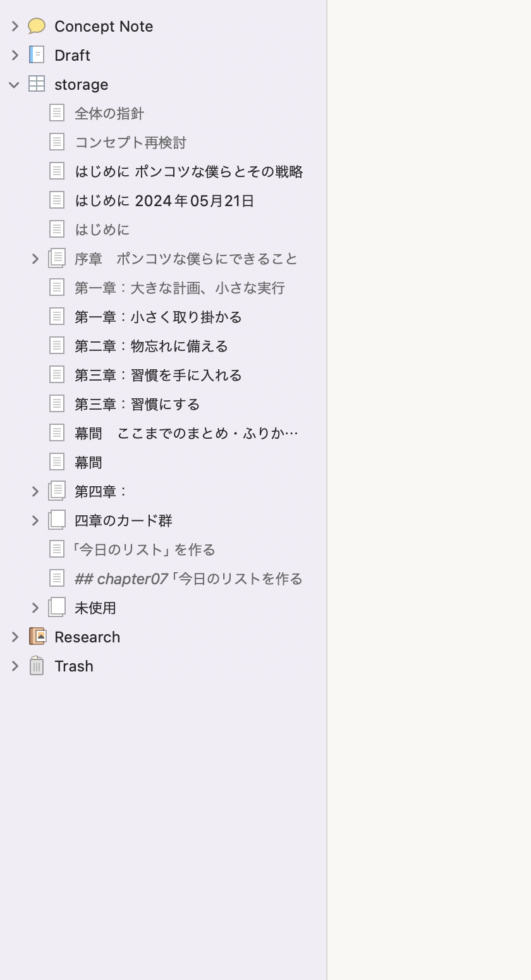This screenshot has height=980, width=531.
Task: Click the Research notebook icon
Action: 35,637
